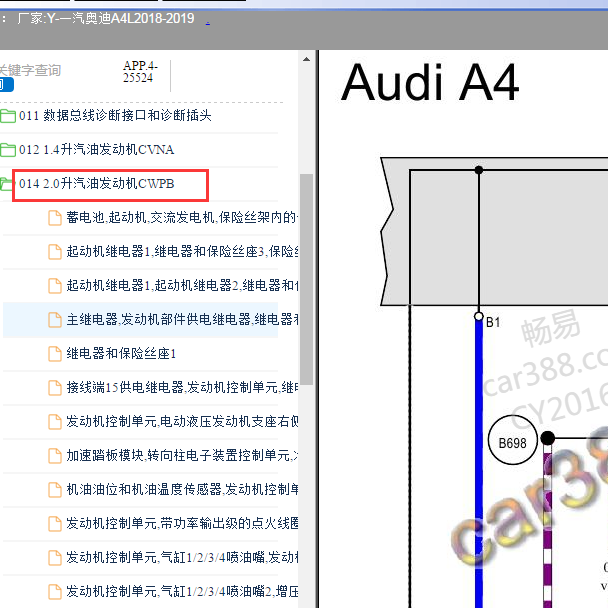Screen dimensions: 608x608
Task: Click file icon beside 接线端15供电继电器
Action: click(55, 388)
